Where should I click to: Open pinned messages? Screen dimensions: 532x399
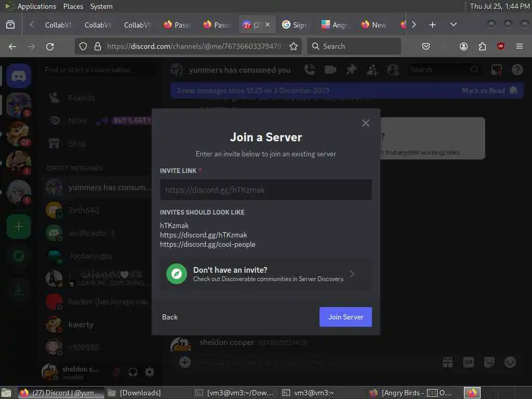pyautogui.click(x=351, y=70)
